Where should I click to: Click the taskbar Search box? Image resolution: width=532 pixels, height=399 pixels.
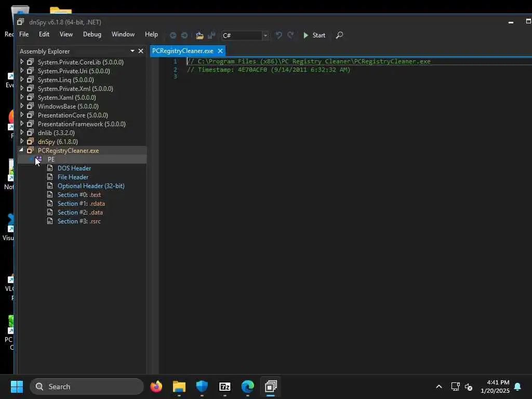(x=87, y=387)
